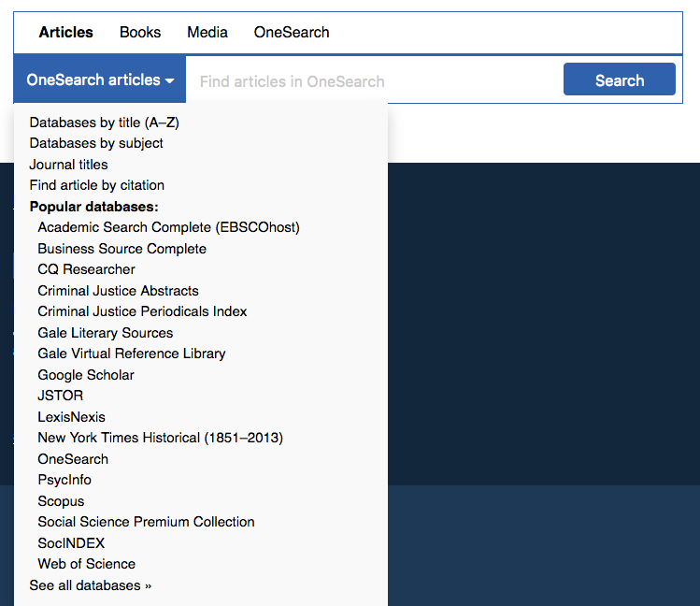Open Databases by subject

pyautogui.click(x=96, y=143)
